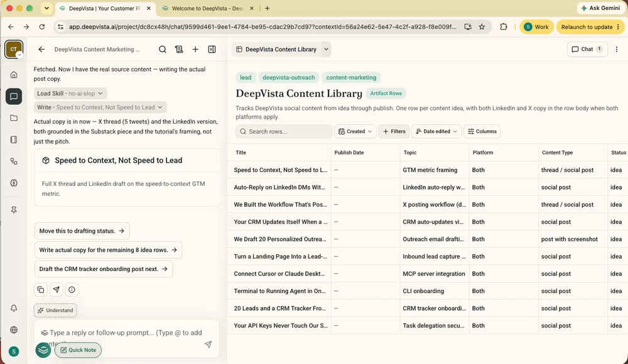Click the language globe icon near sidebar bottom
The width and height of the screenshot is (628, 364).
coord(14,330)
